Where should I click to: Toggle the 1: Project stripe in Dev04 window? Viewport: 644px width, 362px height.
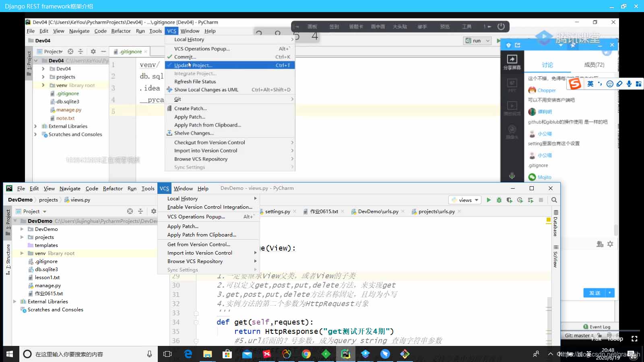click(x=29, y=64)
